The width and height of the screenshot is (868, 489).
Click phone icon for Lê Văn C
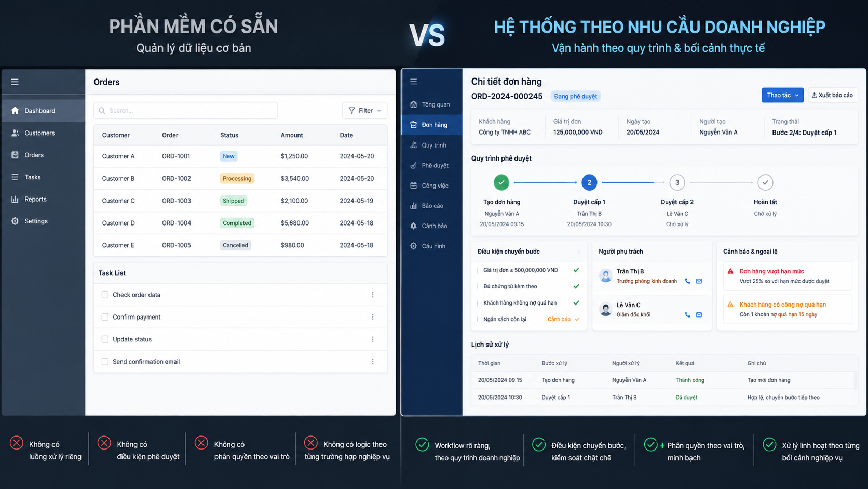pos(688,314)
